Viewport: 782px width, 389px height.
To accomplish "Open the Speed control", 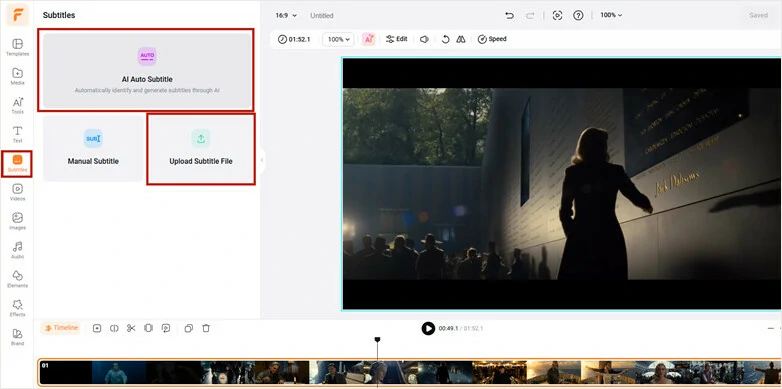I will pos(492,39).
